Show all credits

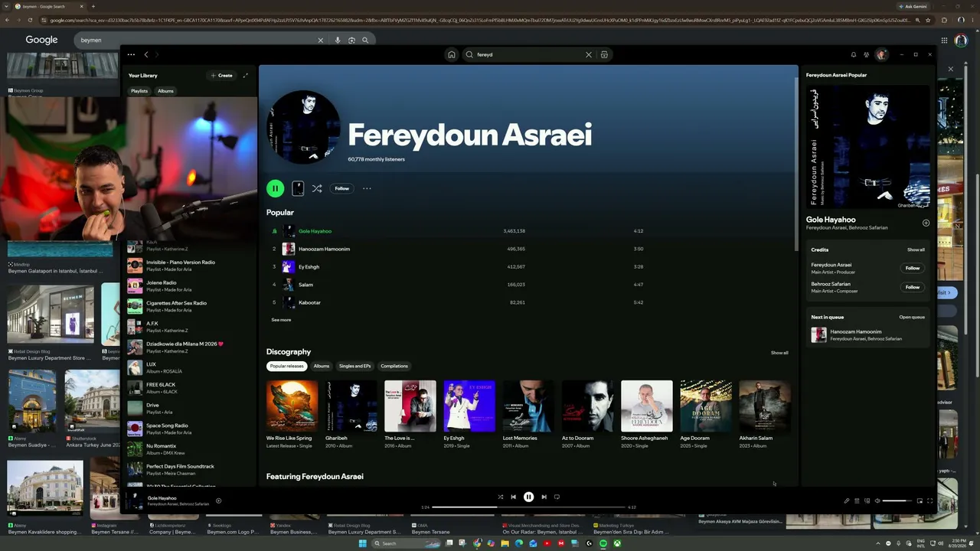pyautogui.click(x=916, y=249)
